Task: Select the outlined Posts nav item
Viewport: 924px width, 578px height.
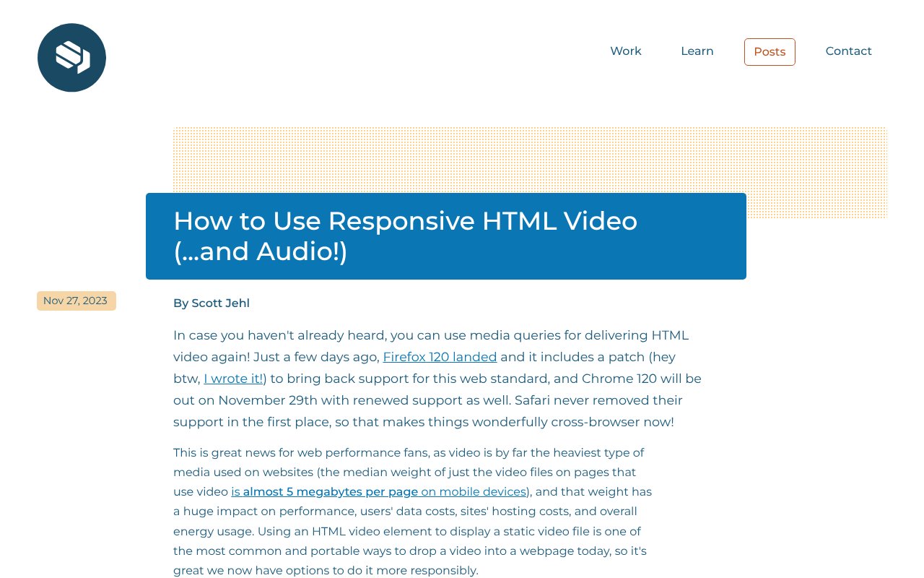Action: [769, 52]
